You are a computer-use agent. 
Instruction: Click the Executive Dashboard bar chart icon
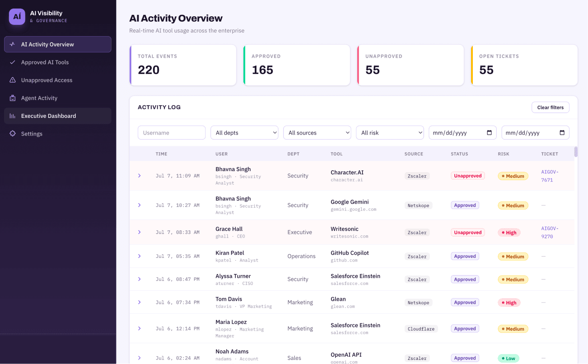pyautogui.click(x=12, y=116)
